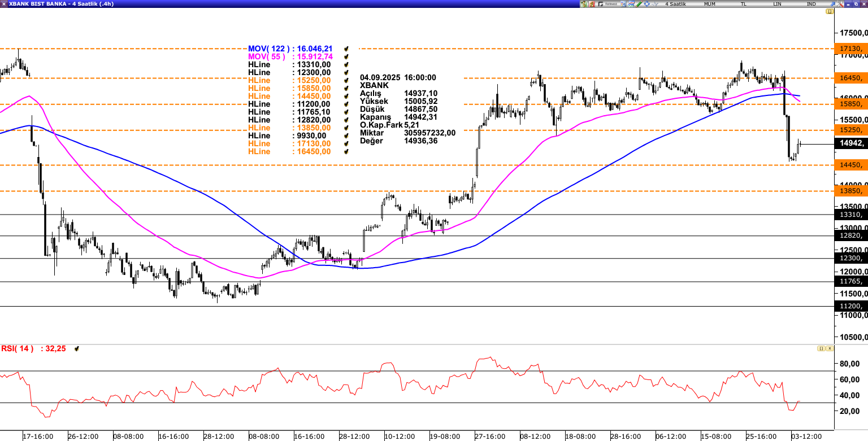Image resolution: width=868 pixels, height=441 pixels.
Task: Toggle the HLine 15250,00 checkmark
Action: (346, 81)
